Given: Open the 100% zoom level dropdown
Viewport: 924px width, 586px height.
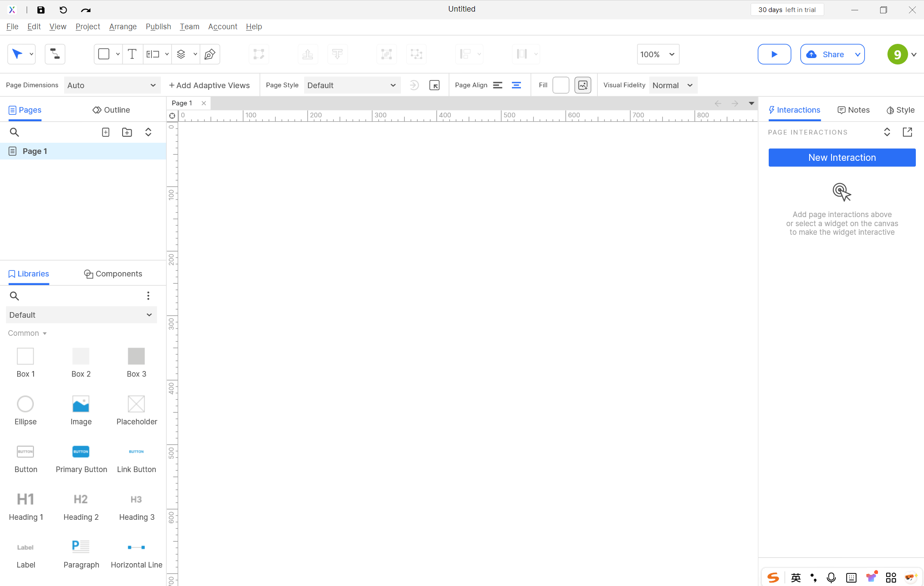Looking at the screenshot, I should coord(657,54).
